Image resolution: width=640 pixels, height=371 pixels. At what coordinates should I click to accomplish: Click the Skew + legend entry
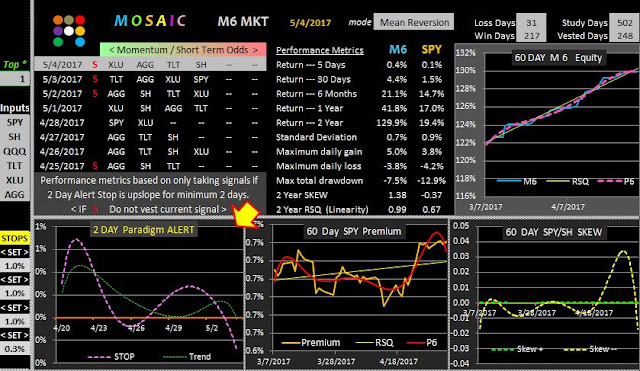517,349
